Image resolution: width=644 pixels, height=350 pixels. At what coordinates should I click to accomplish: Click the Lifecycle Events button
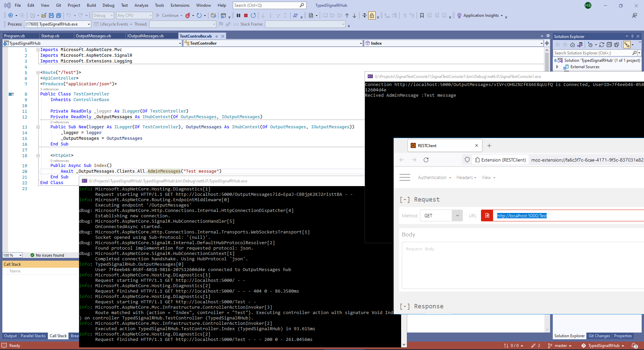[112, 24]
